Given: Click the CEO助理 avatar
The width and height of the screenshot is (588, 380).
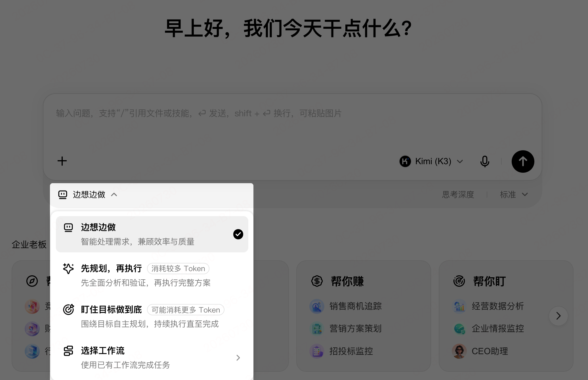Looking at the screenshot, I should [x=459, y=351].
